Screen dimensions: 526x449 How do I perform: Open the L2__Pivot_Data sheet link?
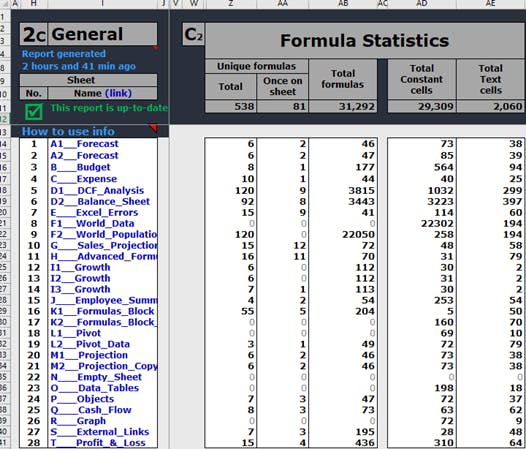click(x=90, y=344)
